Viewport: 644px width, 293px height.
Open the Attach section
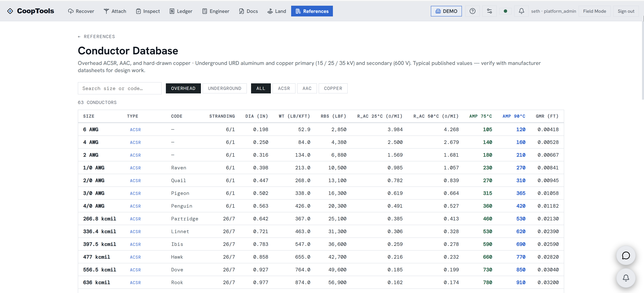115,11
